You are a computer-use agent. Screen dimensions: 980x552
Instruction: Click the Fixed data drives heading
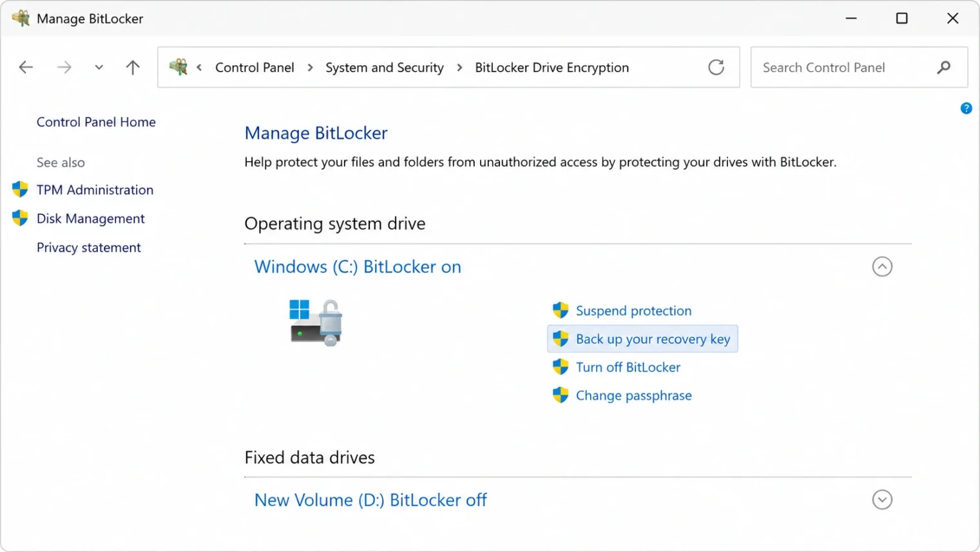pos(309,458)
